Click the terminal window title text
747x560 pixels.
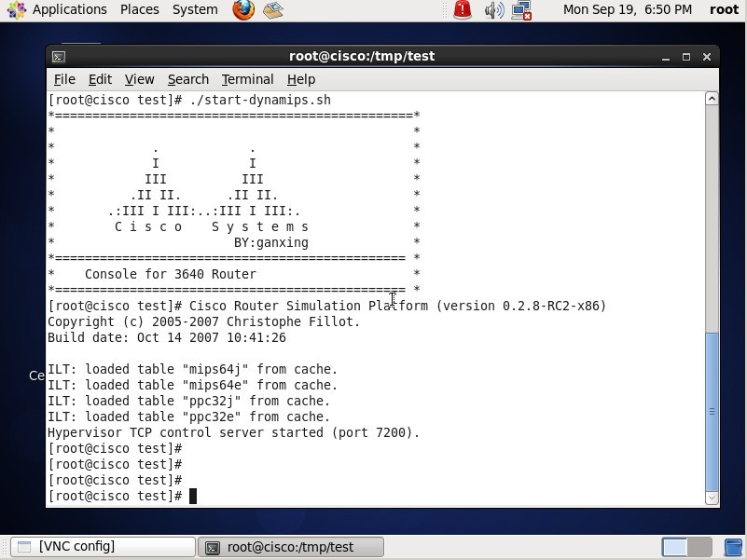[362, 56]
